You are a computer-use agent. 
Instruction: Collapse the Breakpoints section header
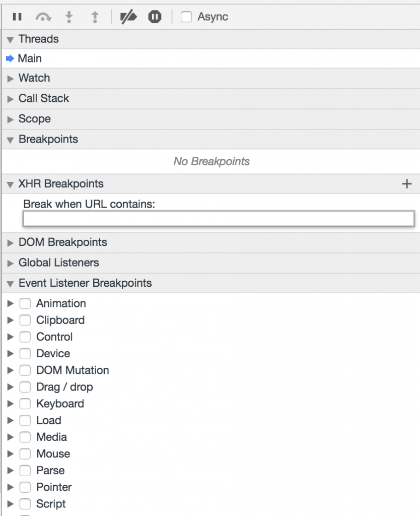point(10,139)
